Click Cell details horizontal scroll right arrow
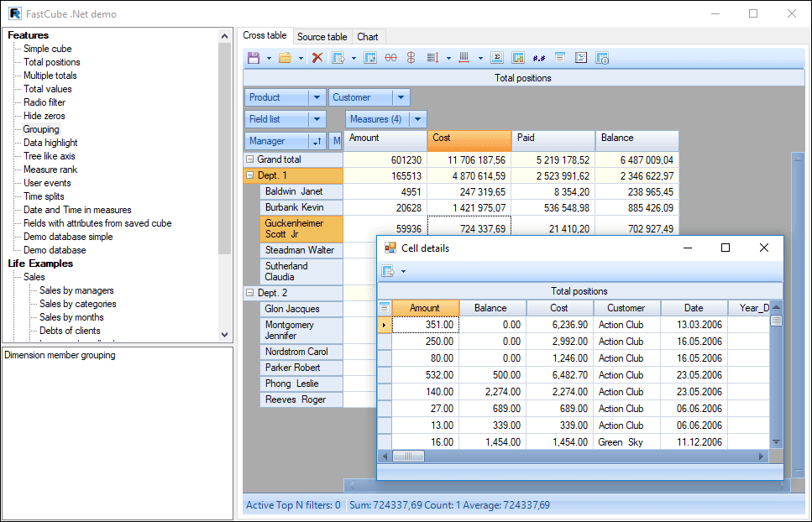The width and height of the screenshot is (812, 522). pyautogui.click(x=761, y=457)
